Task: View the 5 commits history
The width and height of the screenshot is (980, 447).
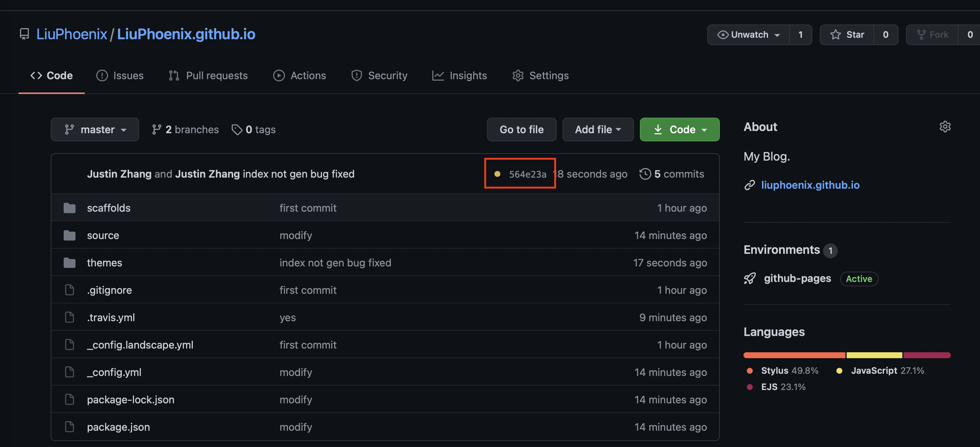Action: pos(671,174)
